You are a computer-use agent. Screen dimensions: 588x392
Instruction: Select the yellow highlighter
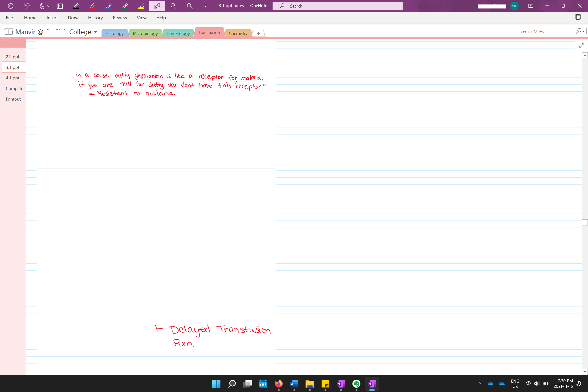(x=141, y=6)
